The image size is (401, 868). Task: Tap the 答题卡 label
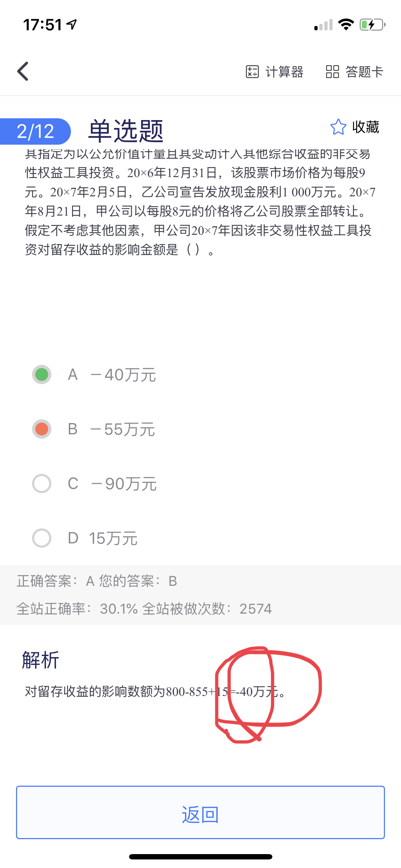(x=364, y=72)
